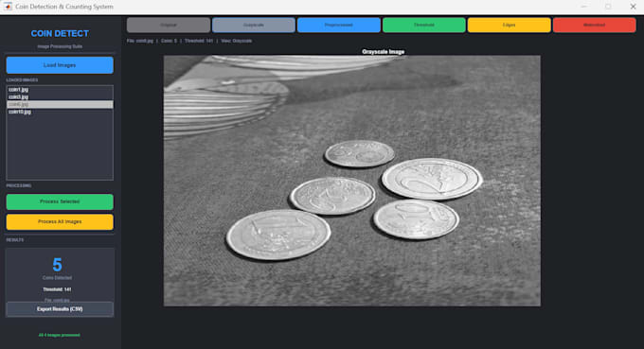
Task: Click the large coin count number 5
Action: [57, 265]
